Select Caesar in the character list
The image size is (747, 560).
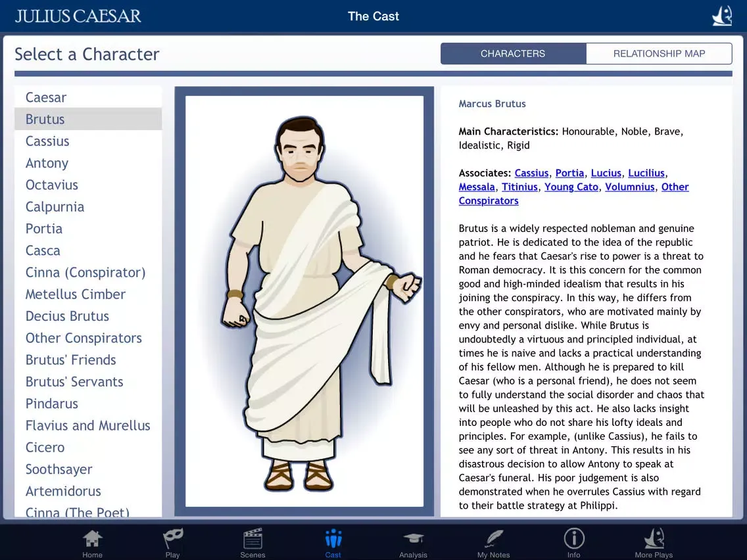tap(88, 97)
